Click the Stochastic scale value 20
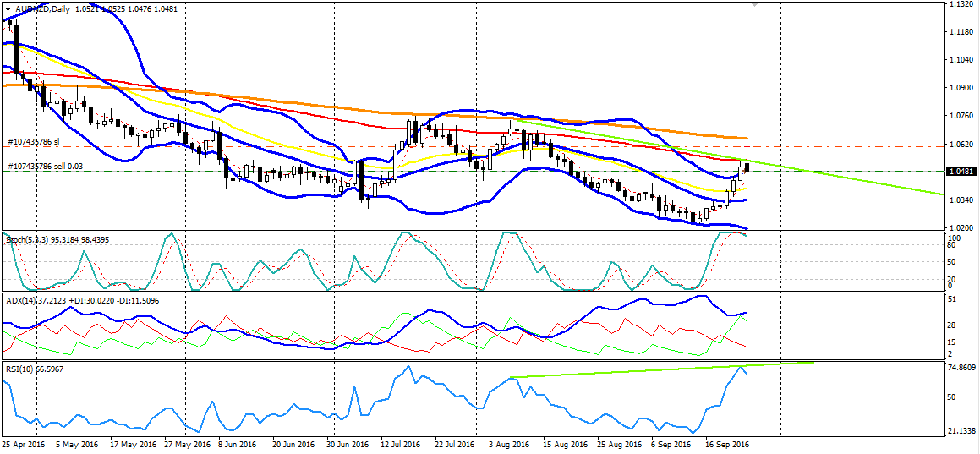This screenshot has height=454, width=980. pyautogui.click(x=952, y=279)
